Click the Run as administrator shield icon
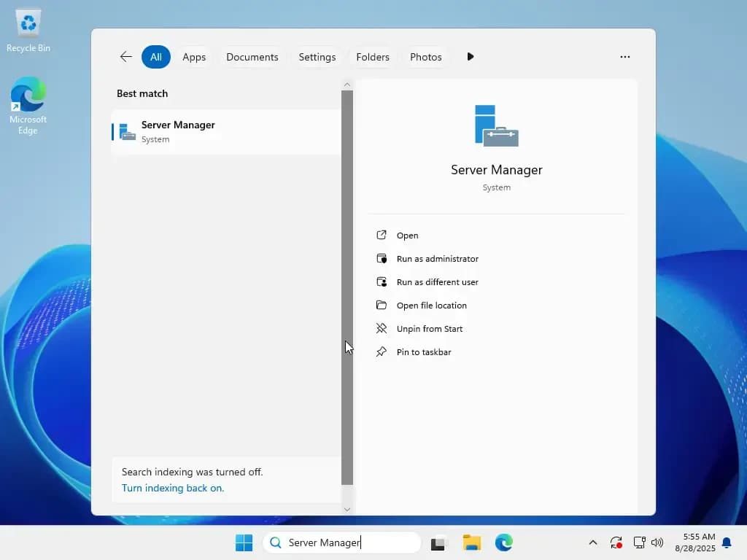 coord(381,258)
